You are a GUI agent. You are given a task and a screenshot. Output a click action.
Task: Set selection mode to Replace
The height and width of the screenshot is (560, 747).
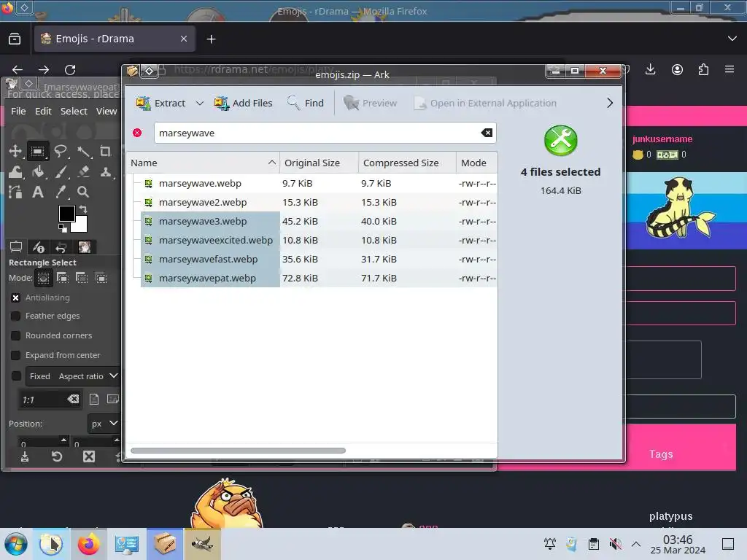(43, 278)
